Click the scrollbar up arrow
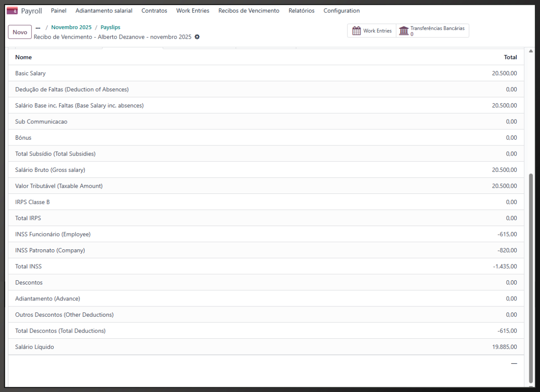The width and height of the screenshot is (540, 392). [531, 52]
